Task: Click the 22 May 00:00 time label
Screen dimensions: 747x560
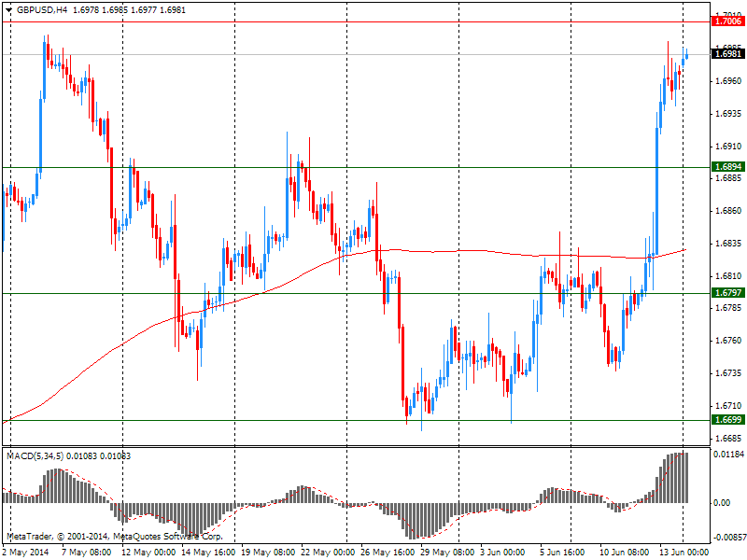Action: (x=329, y=553)
